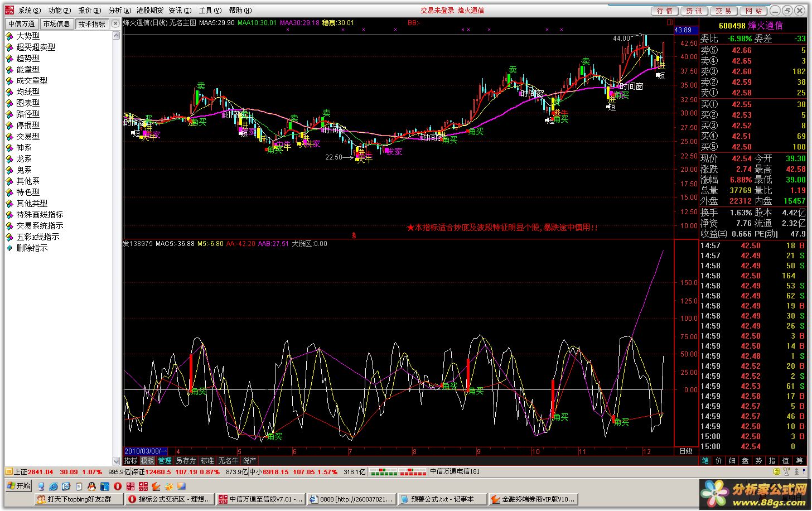
Task: Click the 日线 period selector
Action: click(686, 451)
